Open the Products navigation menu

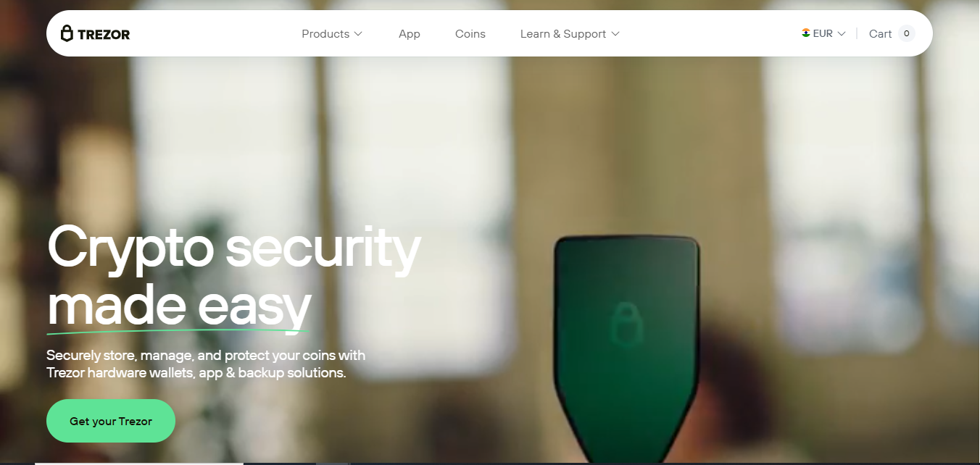tap(332, 34)
